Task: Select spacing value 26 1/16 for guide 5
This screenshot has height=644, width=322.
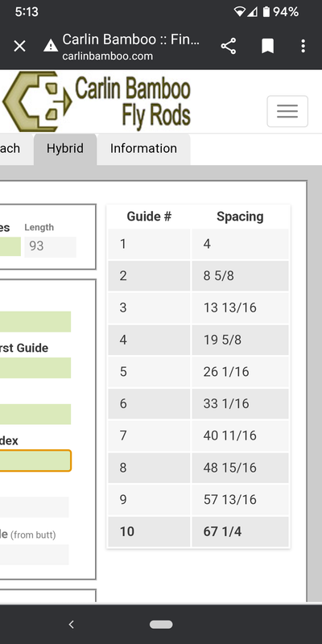Action: (226, 372)
